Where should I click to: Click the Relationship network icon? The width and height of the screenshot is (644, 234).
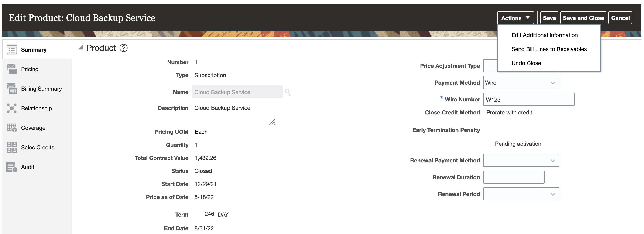[x=12, y=108]
